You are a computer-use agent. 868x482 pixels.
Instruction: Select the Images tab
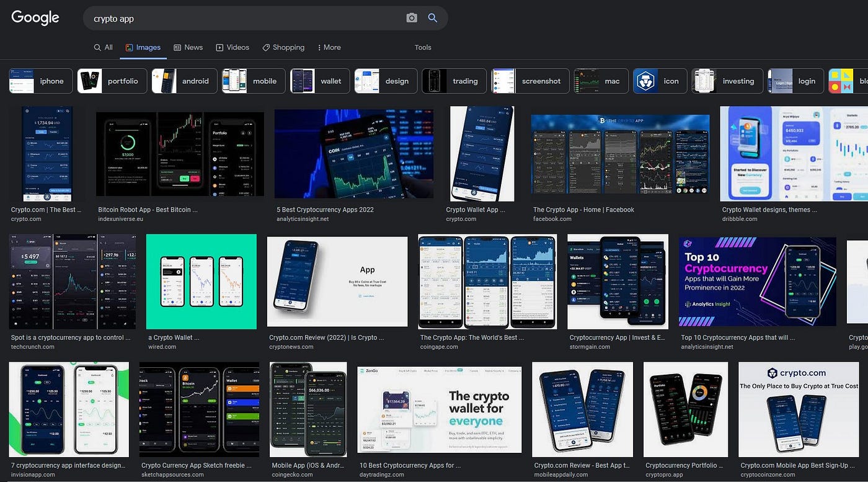[x=143, y=47]
